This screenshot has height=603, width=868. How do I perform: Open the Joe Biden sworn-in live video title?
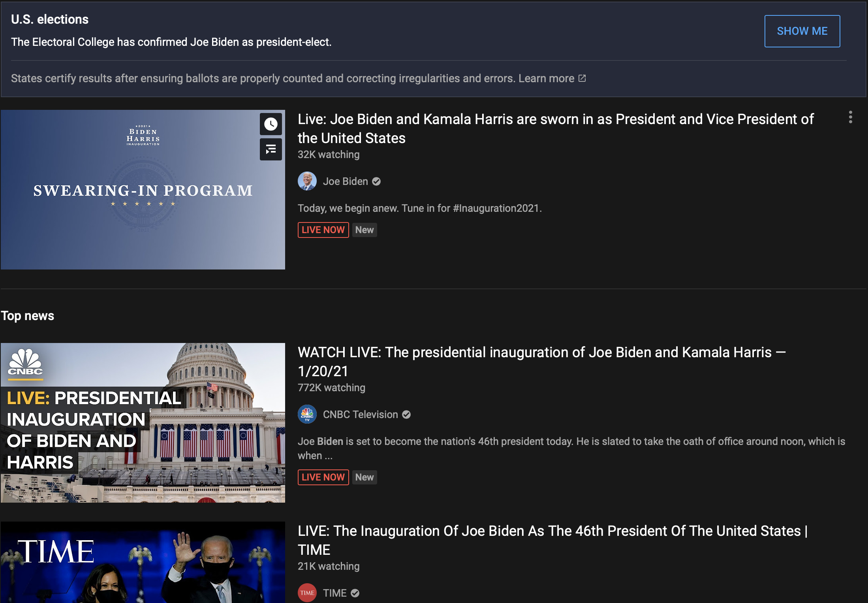tap(556, 128)
